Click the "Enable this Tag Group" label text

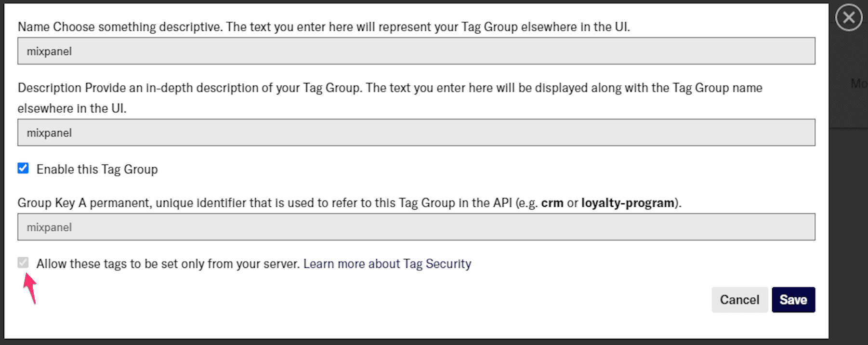point(97,169)
